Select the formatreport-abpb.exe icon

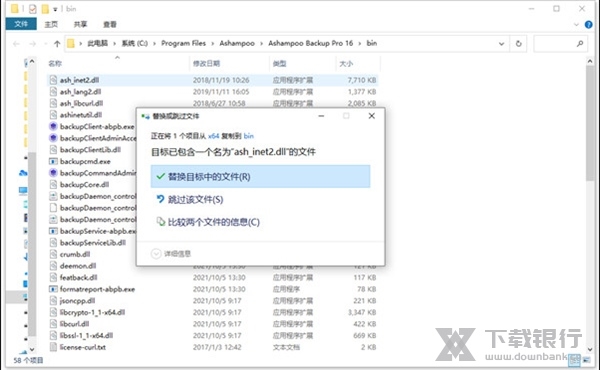[x=54, y=289]
